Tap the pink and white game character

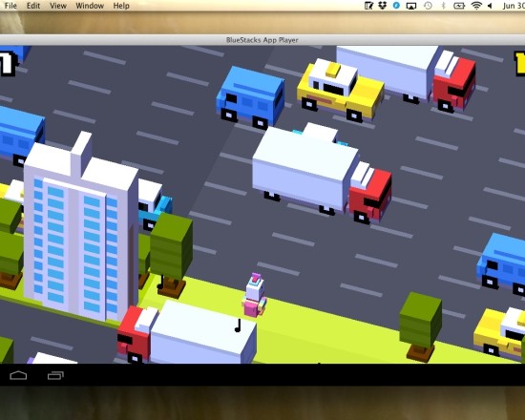pyautogui.click(x=255, y=295)
